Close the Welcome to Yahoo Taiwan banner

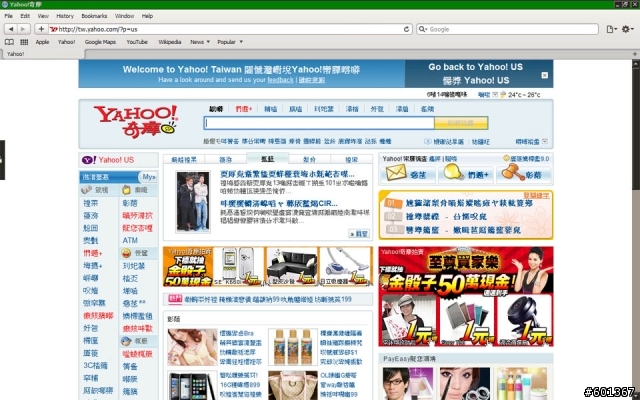(x=544, y=75)
